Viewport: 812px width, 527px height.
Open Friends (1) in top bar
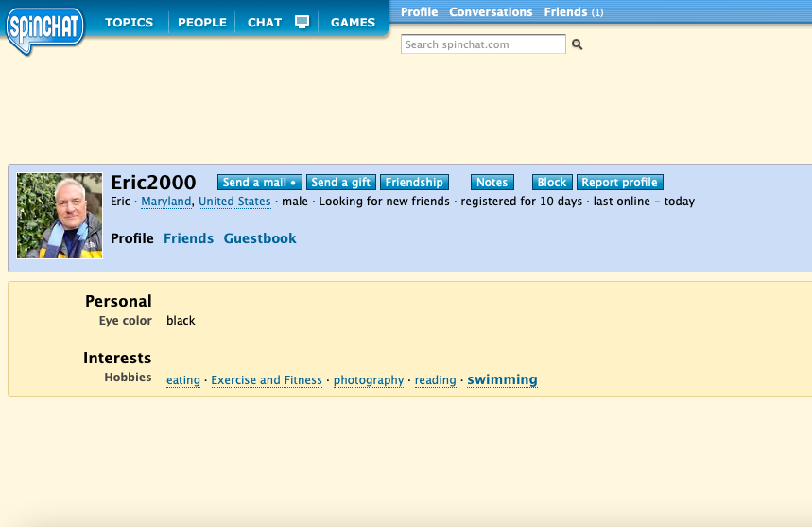(x=573, y=12)
